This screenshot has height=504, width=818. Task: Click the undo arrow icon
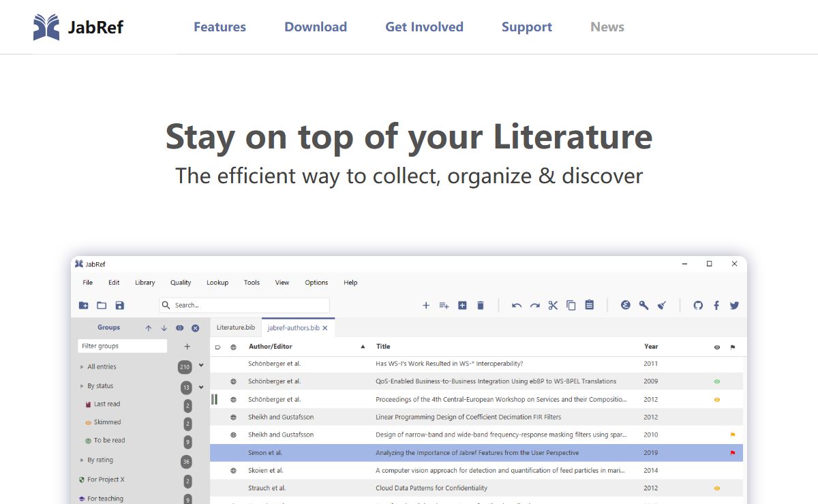tap(517, 305)
